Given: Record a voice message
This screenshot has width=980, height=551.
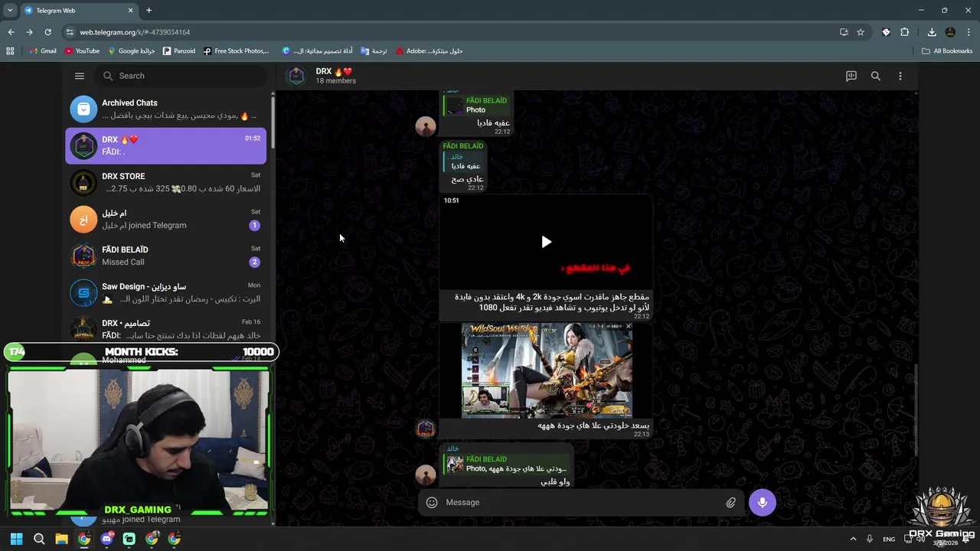Looking at the screenshot, I should 763,502.
